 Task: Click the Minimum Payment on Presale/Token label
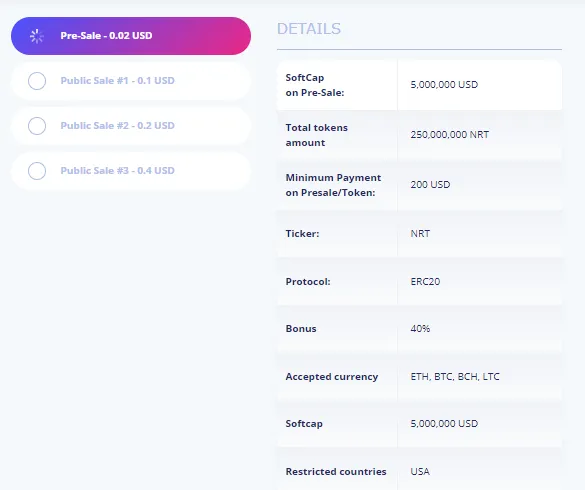(x=333, y=185)
